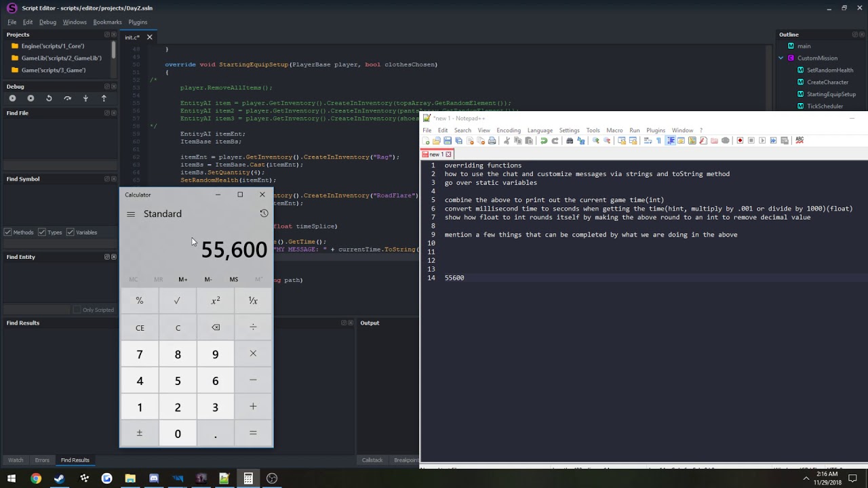The width and height of the screenshot is (868, 488).
Task: Click the x squared key in Calculator
Action: (216, 301)
